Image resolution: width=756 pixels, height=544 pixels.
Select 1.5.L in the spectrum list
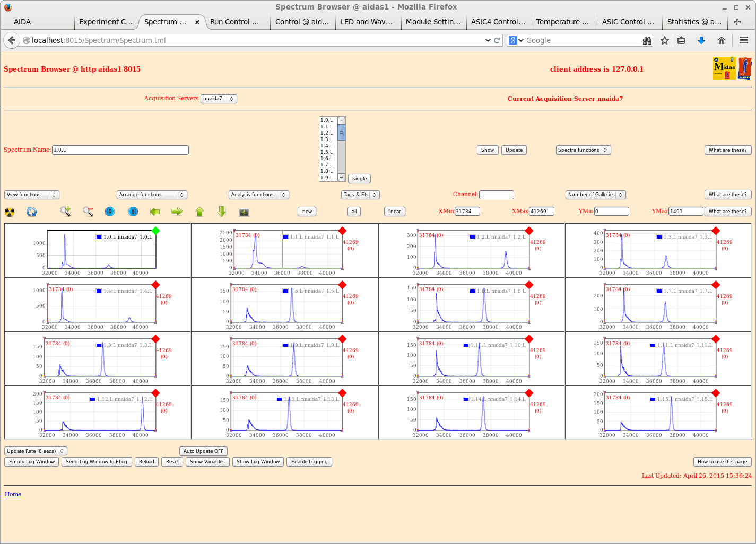coord(328,152)
